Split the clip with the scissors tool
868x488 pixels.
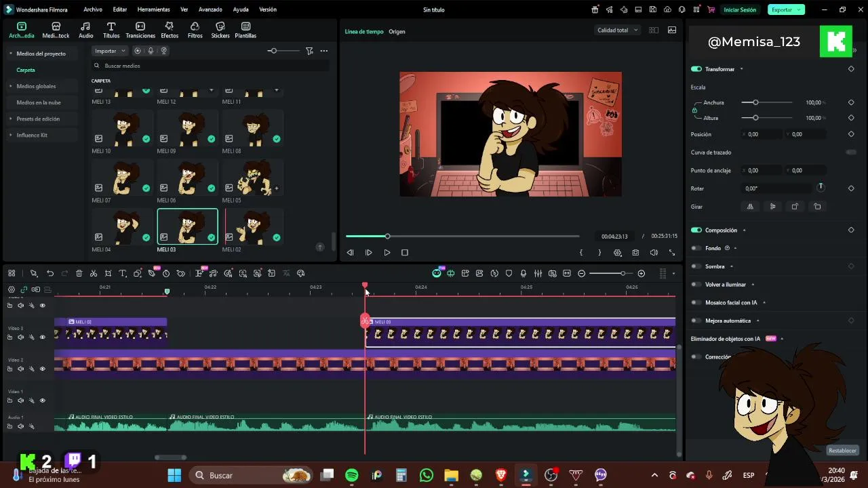click(94, 273)
